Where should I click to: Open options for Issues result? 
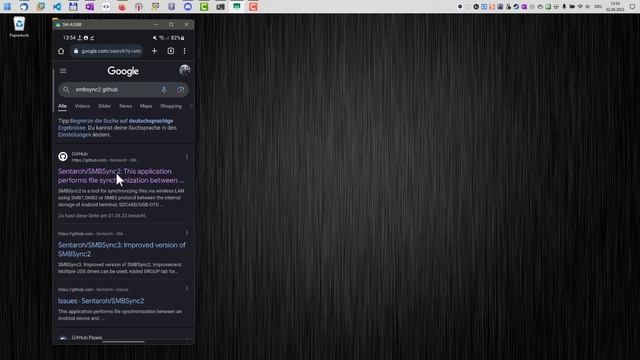coord(187,289)
